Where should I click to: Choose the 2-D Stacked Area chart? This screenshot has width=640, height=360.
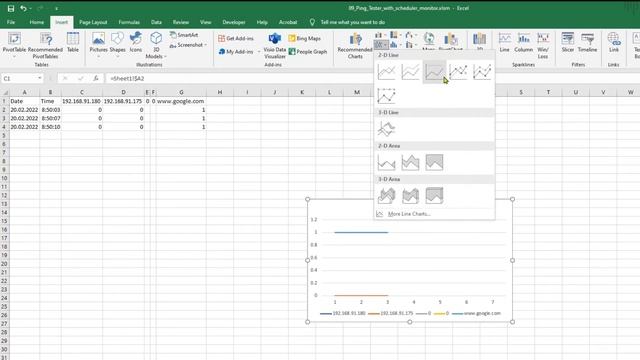(410, 162)
